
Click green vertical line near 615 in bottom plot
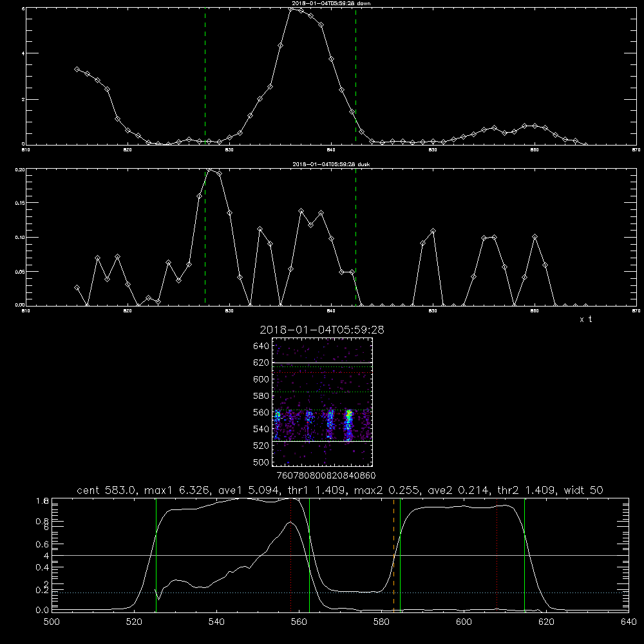click(524, 555)
